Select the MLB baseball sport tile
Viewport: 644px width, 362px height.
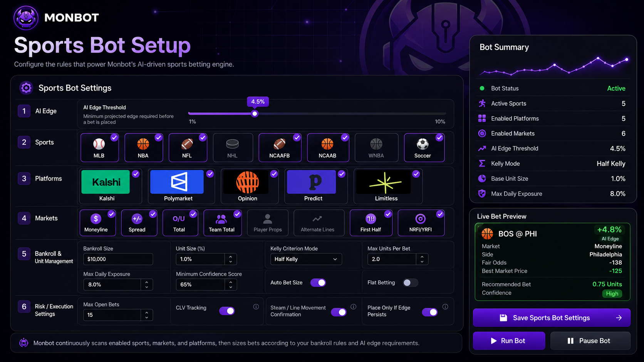coord(99,148)
